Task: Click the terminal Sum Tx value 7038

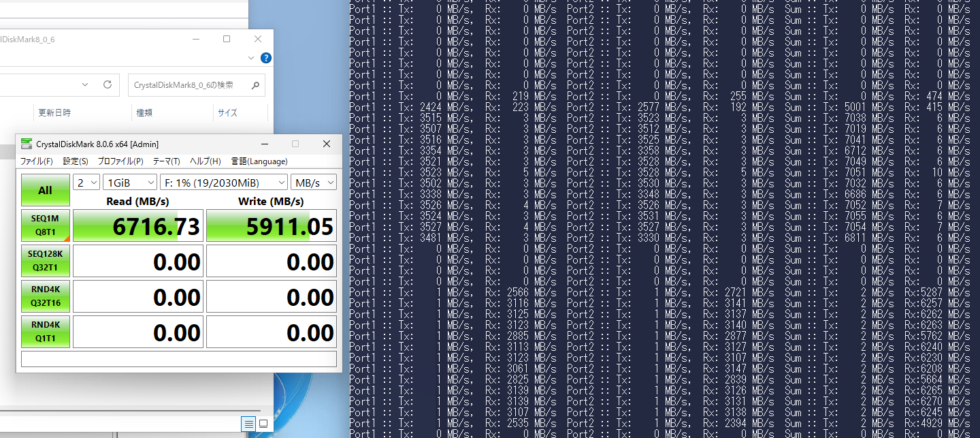Action: (855, 118)
